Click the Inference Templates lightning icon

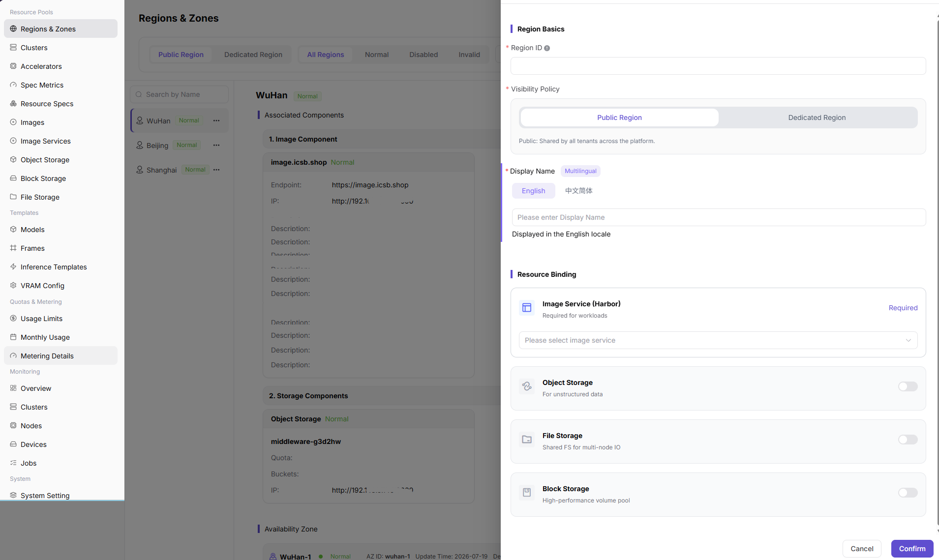13,267
